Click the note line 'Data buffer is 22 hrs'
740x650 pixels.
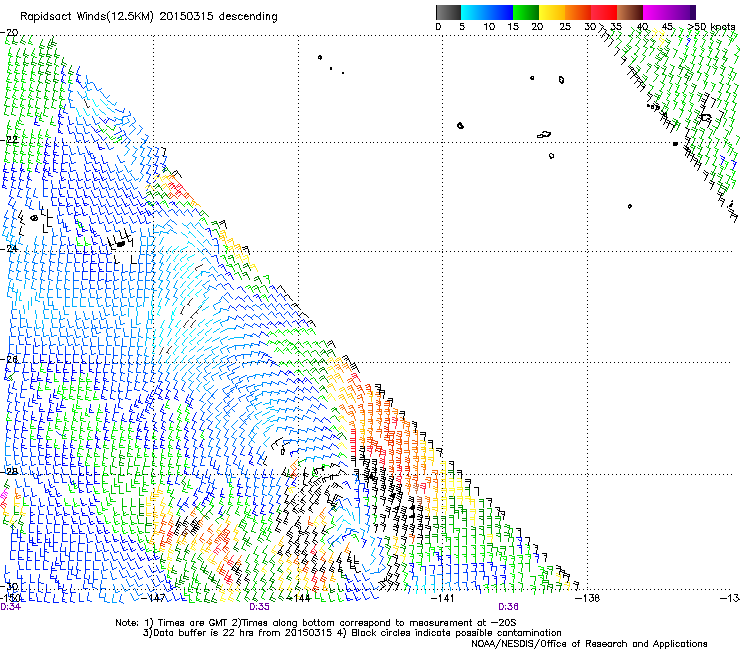point(352,633)
